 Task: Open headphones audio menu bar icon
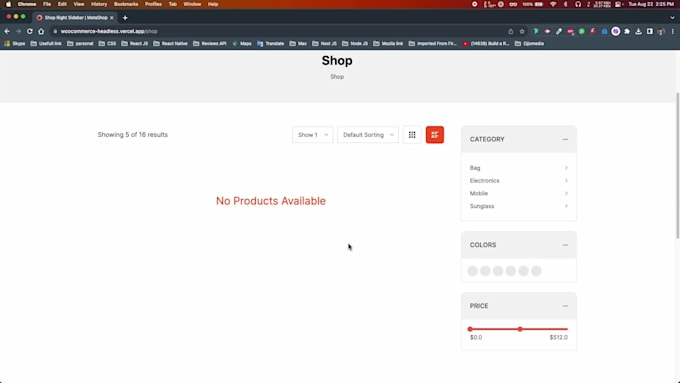pyautogui.click(x=578, y=4)
